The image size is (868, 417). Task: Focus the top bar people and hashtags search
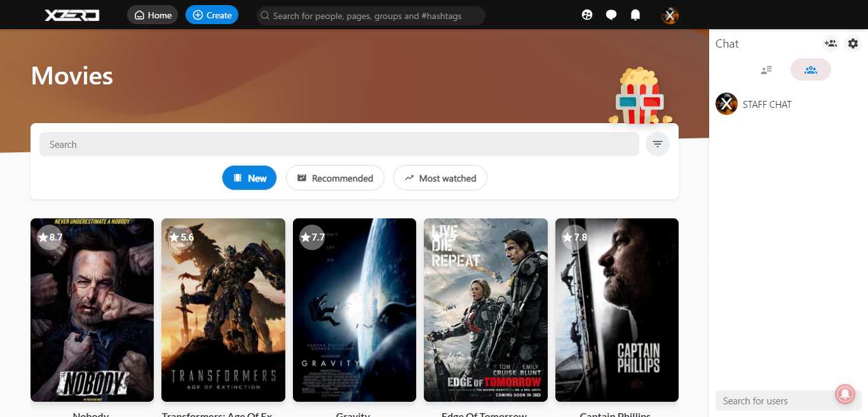371,16
